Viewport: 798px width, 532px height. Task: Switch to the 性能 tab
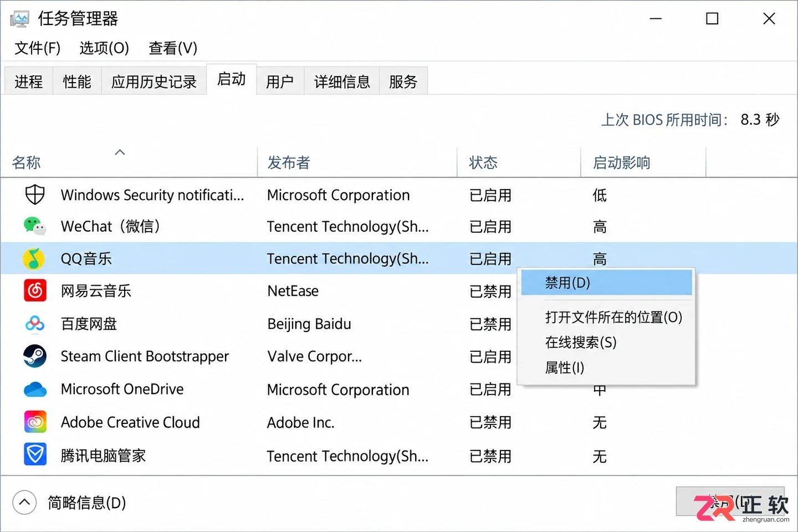click(x=77, y=81)
